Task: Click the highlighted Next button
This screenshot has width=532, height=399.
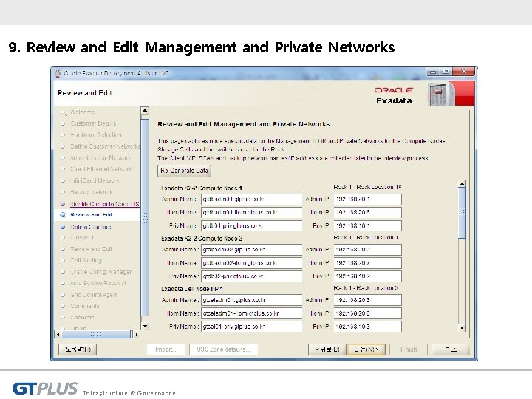Action: [x=366, y=349]
